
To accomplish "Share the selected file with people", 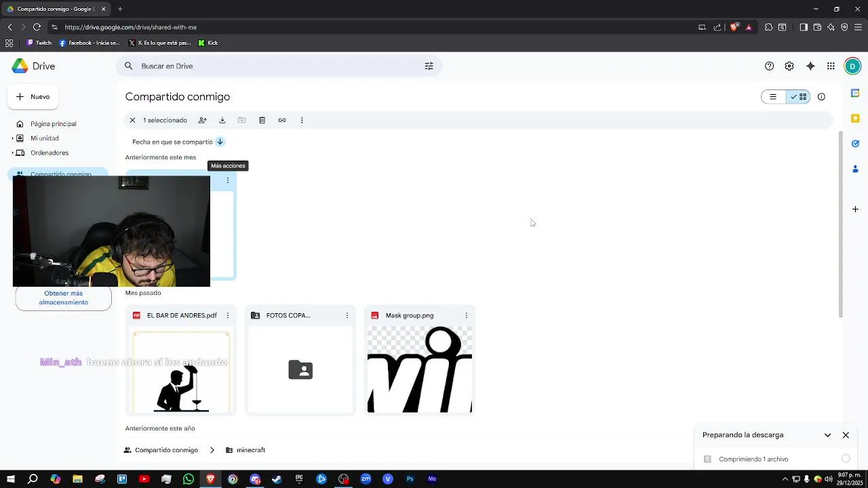I will [202, 120].
